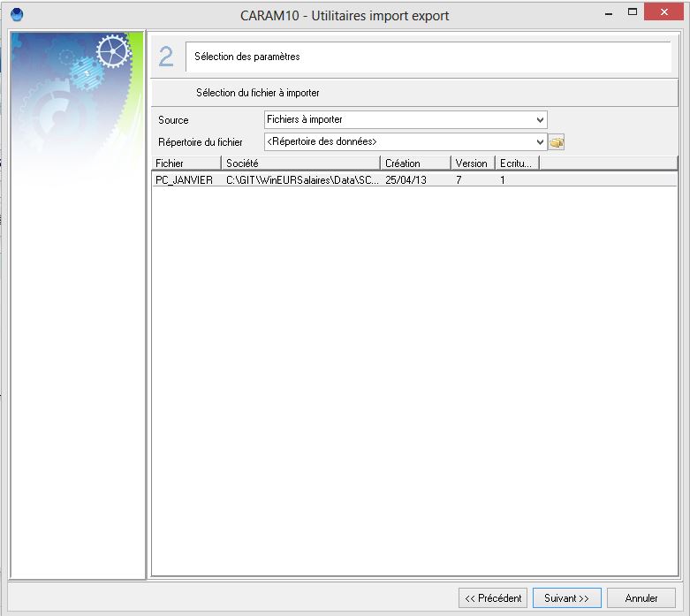Click the Ecritu... value 1 cell

pyautogui.click(x=502, y=179)
